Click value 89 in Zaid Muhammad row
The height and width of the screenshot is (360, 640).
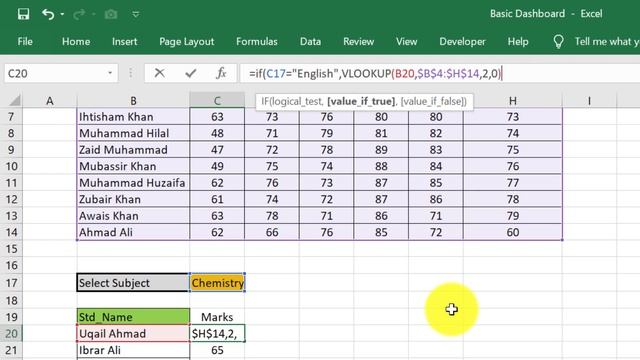(x=381, y=150)
